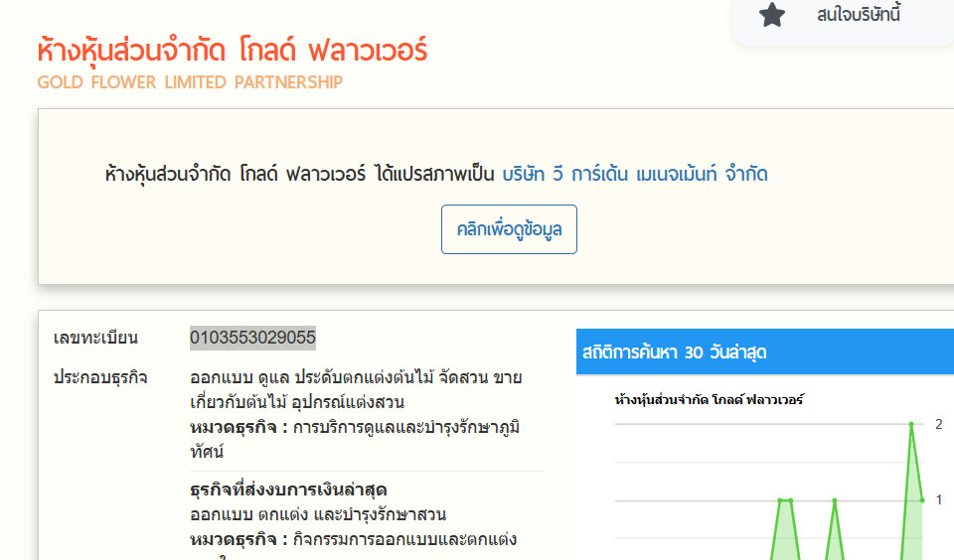The width and height of the screenshot is (954, 560).
Task: Click the 'สนใจบริษัทนี้' label
Action: 859,15
